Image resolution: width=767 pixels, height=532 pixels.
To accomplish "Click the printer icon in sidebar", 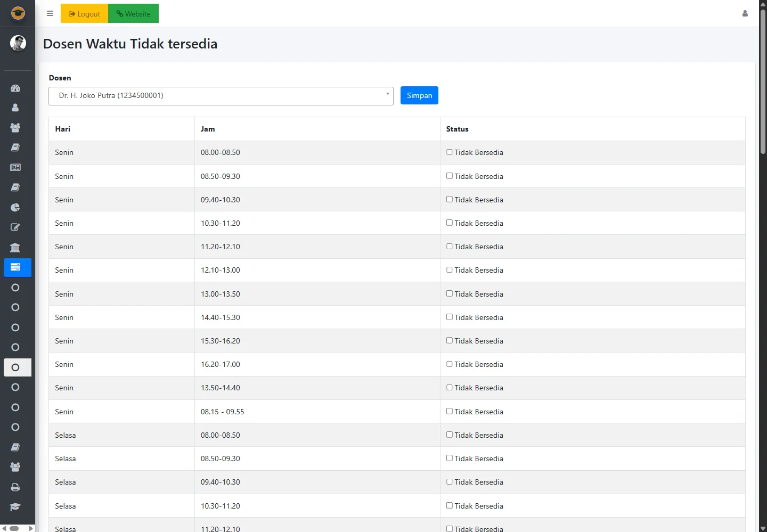I will [x=15, y=487].
